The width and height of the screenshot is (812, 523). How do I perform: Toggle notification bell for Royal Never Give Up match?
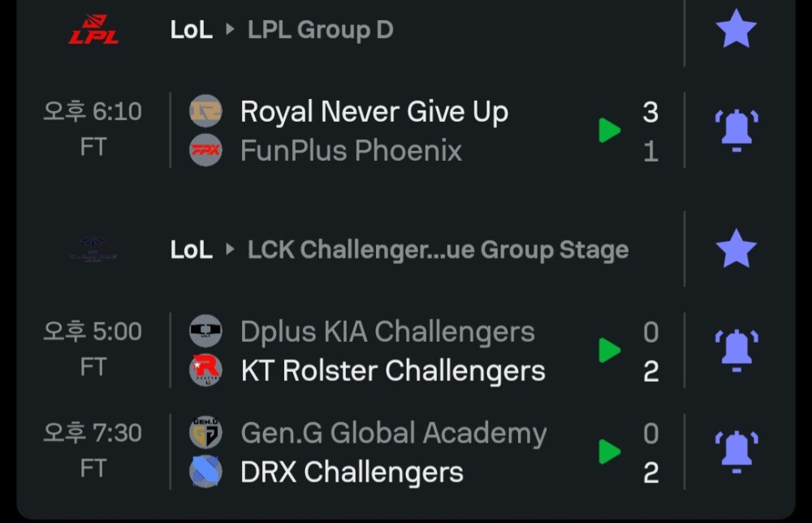736,130
